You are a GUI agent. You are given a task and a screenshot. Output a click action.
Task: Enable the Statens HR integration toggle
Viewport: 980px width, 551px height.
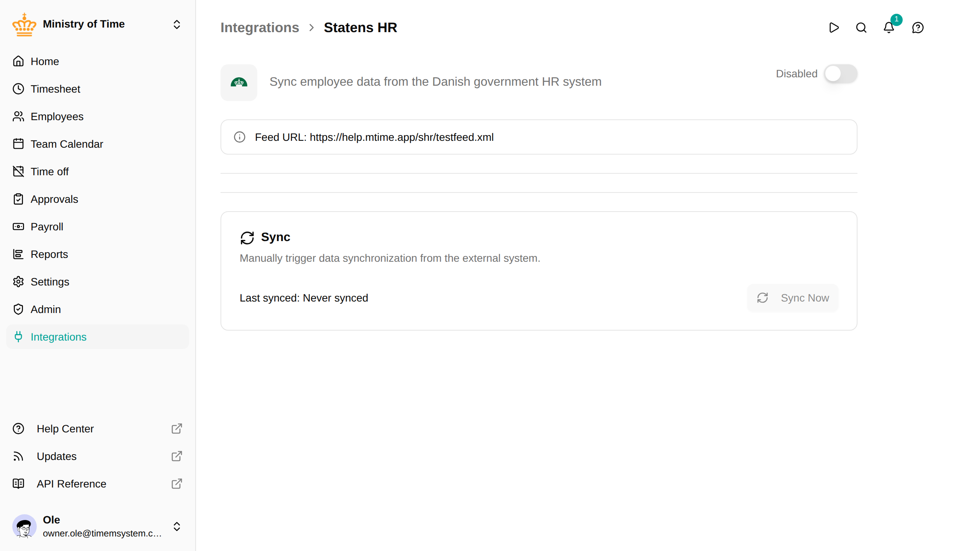pyautogui.click(x=841, y=73)
